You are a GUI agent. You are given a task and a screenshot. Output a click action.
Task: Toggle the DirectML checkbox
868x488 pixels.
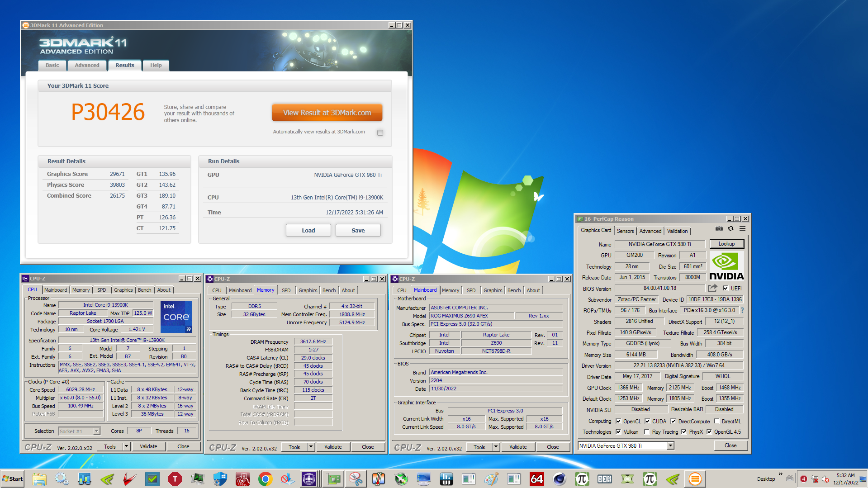pos(716,421)
